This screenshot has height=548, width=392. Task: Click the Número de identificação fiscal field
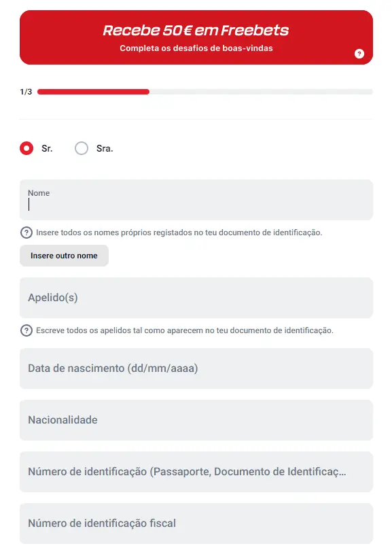click(196, 524)
